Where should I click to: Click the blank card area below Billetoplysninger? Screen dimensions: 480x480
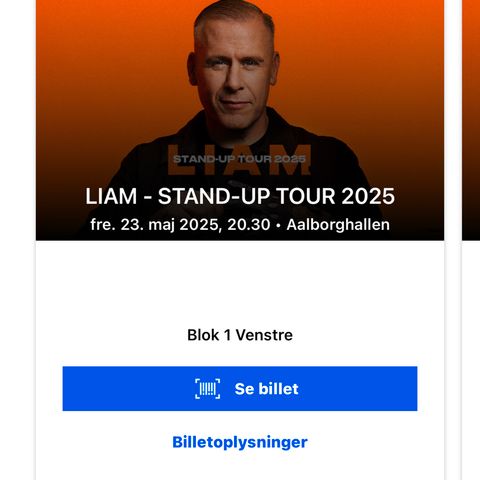point(240,467)
